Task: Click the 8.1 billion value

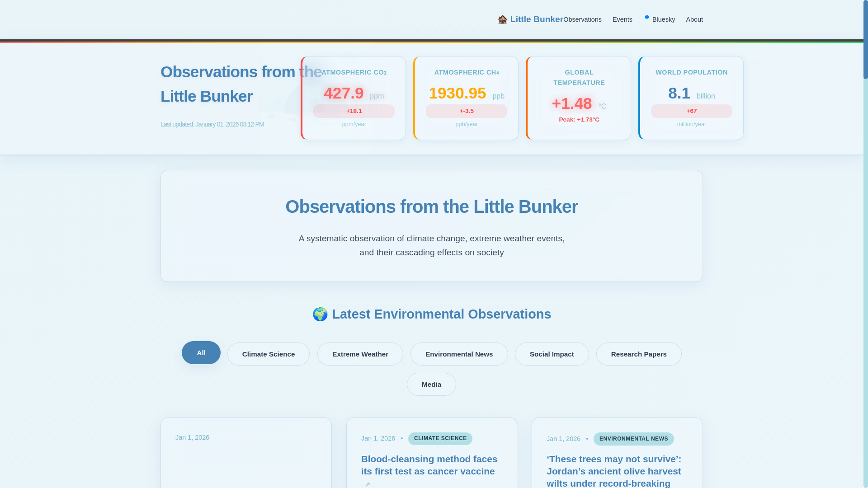Action: pos(692,93)
